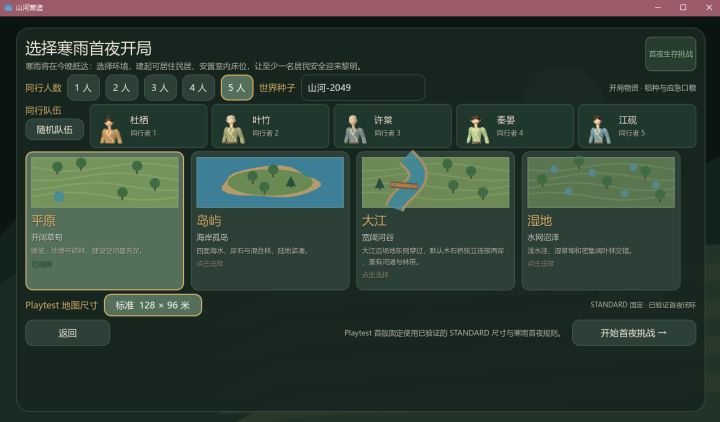Image resolution: width=720 pixels, height=422 pixels.
Task: Select map size 标准 128 × 96 米
Action: (153, 305)
